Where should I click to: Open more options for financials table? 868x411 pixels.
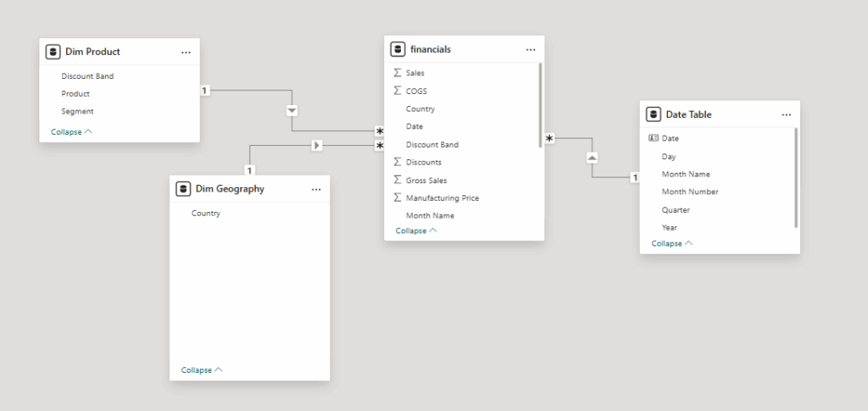coord(531,49)
